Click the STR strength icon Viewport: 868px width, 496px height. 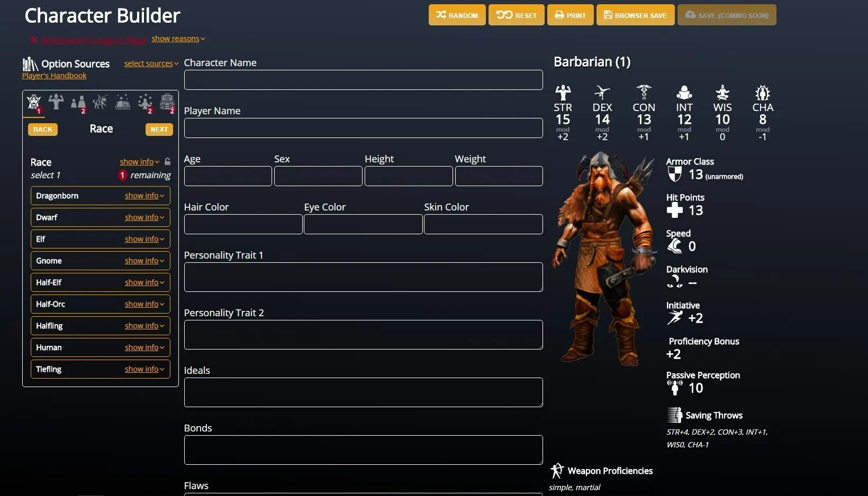(x=563, y=93)
